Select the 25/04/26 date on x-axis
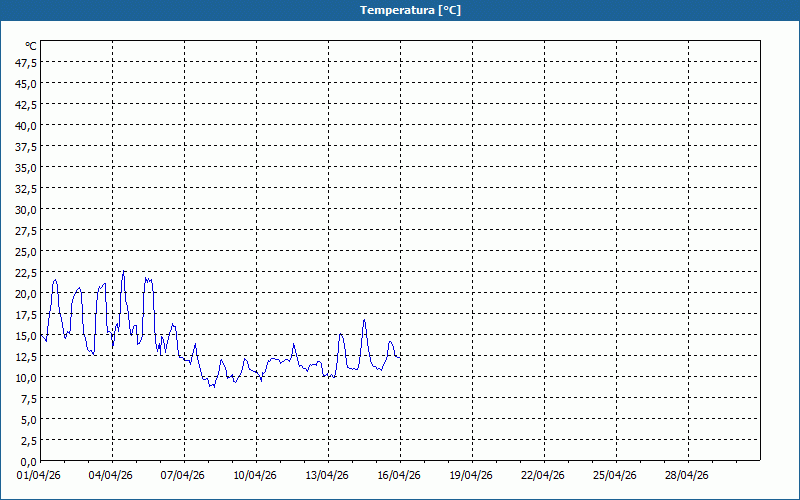The height and width of the screenshot is (500, 800). [616, 475]
